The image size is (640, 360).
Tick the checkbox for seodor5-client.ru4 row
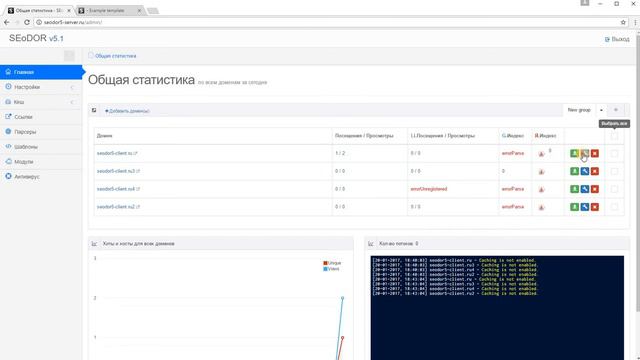[x=614, y=189]
